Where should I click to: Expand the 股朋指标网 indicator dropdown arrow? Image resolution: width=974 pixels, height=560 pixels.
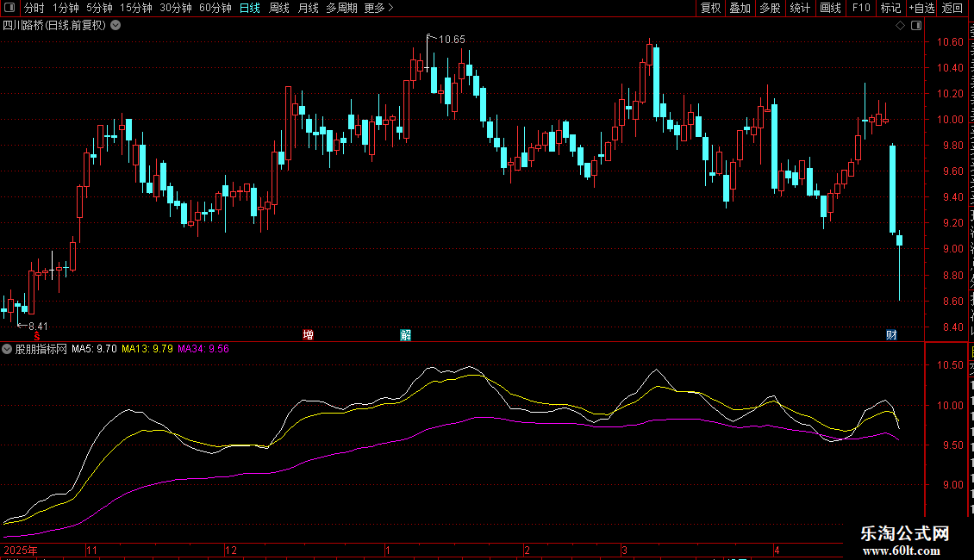(7, 349)
